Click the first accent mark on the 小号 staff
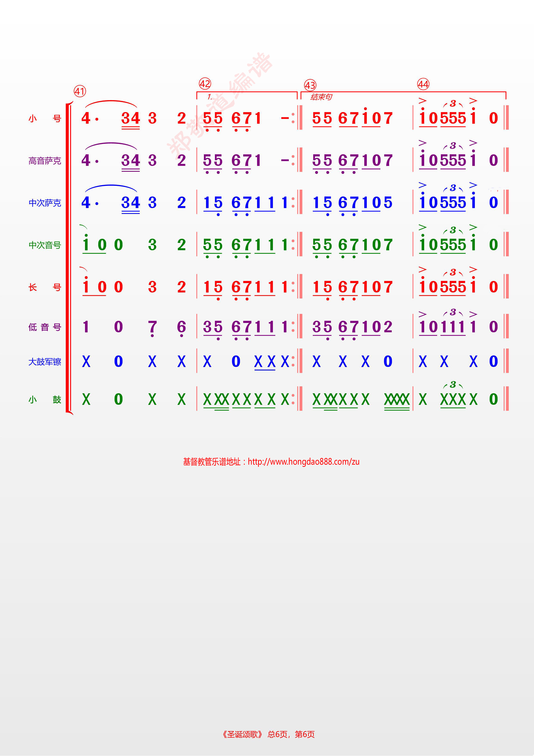Screen dimensions: 534x756 point(422,100)
